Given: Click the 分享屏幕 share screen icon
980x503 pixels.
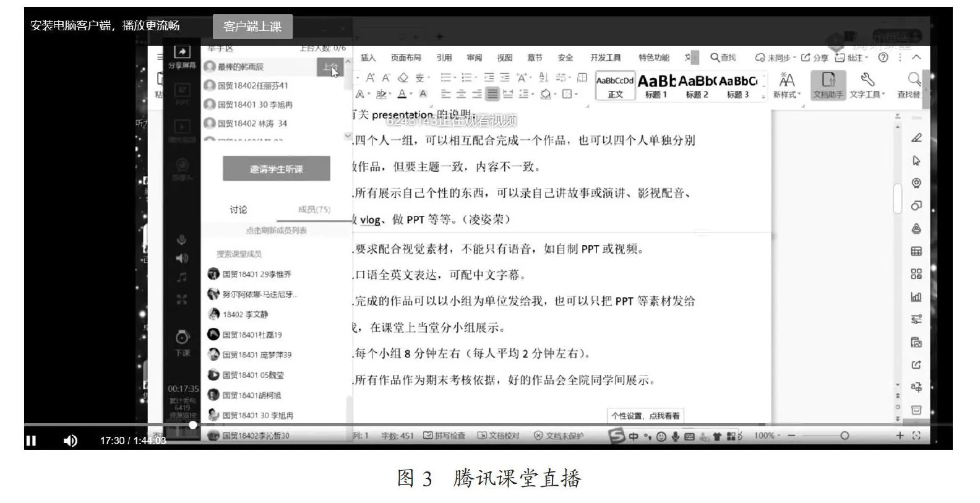Looking at the screenshot, I should 182,56.
